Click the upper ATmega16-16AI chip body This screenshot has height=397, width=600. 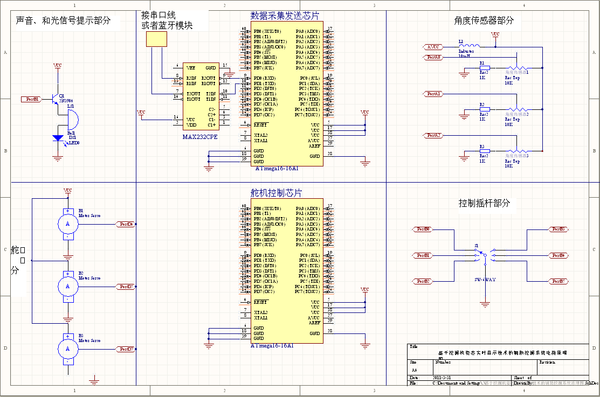[x=287, y=94]
